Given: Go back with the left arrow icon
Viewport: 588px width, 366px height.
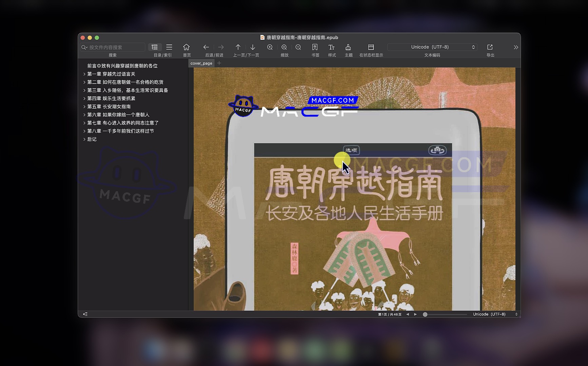Looking at the screenshot, I should tap(206, 47).
